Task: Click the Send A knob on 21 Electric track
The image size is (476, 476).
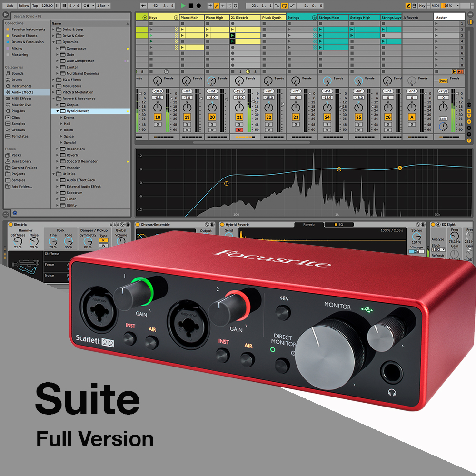Action: click(x=239, y=81)
